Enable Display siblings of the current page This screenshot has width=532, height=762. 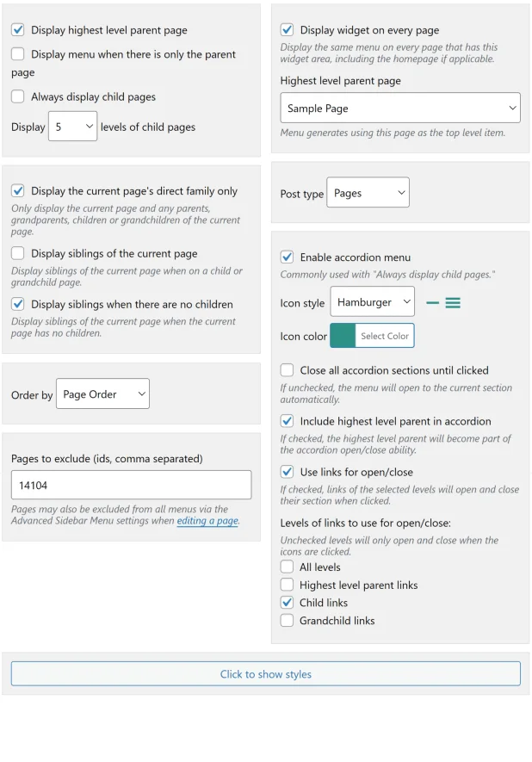click(x=19, y=253)
